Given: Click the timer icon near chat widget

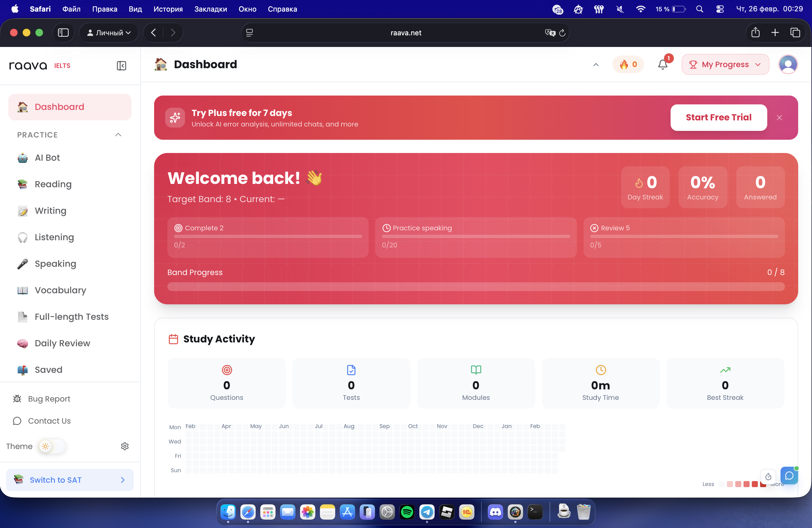Looking at the screenshot, I should coord(768,476).
